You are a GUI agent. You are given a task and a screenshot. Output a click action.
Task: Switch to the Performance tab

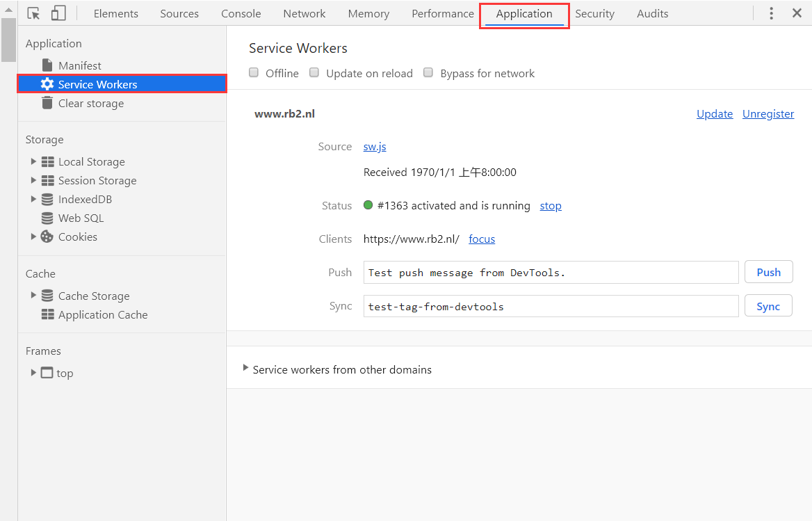[x=443, y=13]
